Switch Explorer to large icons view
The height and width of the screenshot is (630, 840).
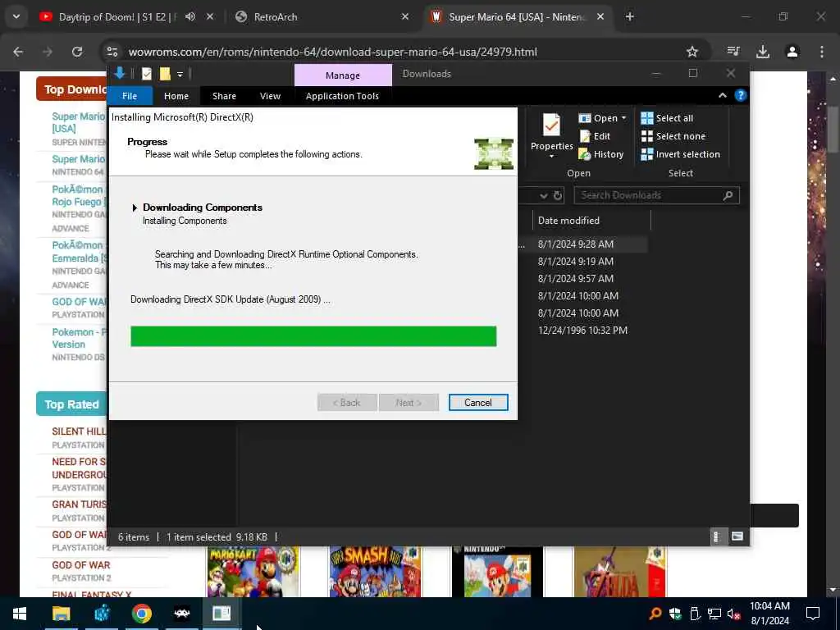737,536
